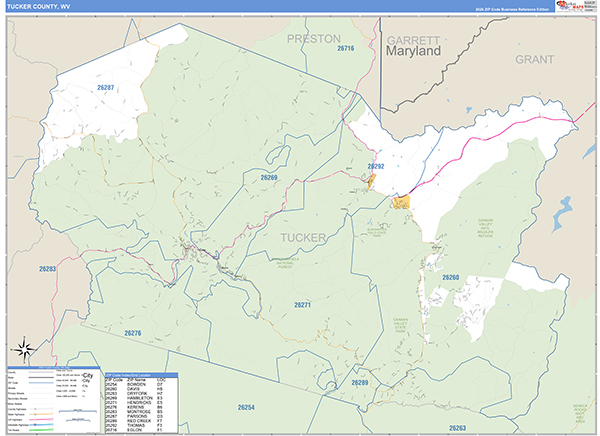Screen dimensions: 600x436
Task: Click the blue lake inside Grant County
Action: click(x=562, y=214)
